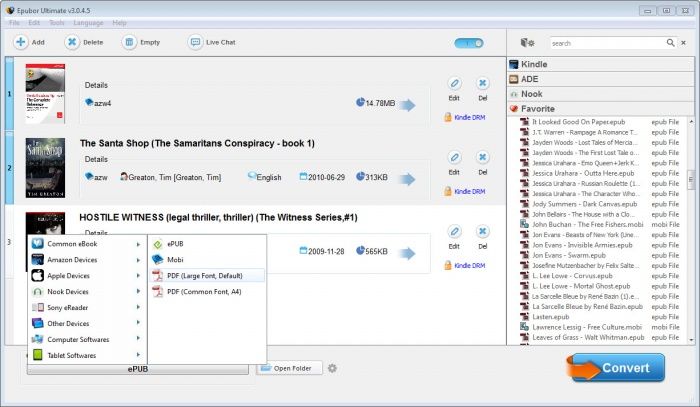Click inside the search field
This screenshot has width=700, height=407.
click(607, 43)
